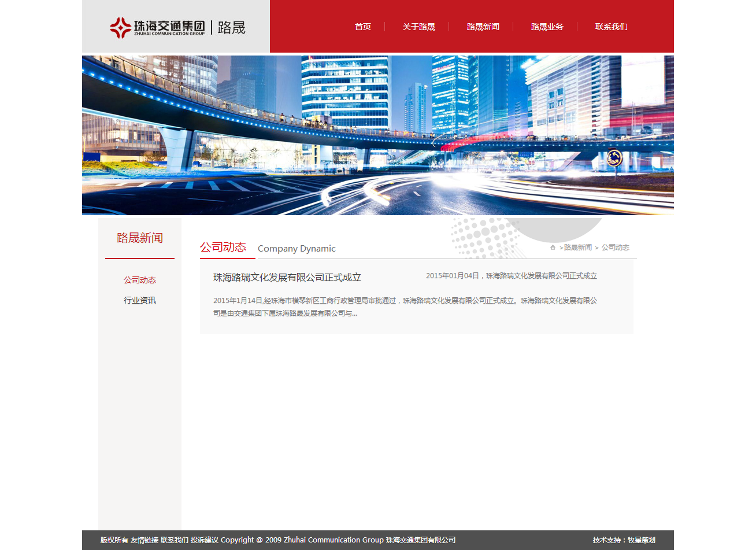
Task: Open breadcrumb link 公司动态
Action: point(616,247)
